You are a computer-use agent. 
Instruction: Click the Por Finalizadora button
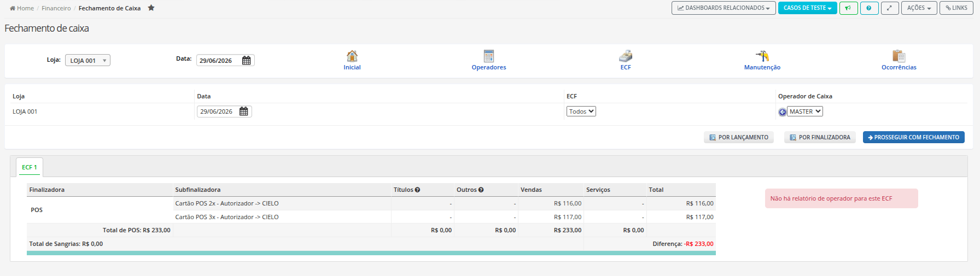click(820, 138)
